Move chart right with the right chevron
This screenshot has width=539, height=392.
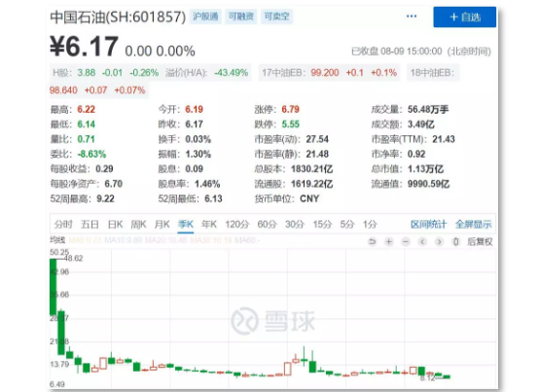[x=439, y=242]
